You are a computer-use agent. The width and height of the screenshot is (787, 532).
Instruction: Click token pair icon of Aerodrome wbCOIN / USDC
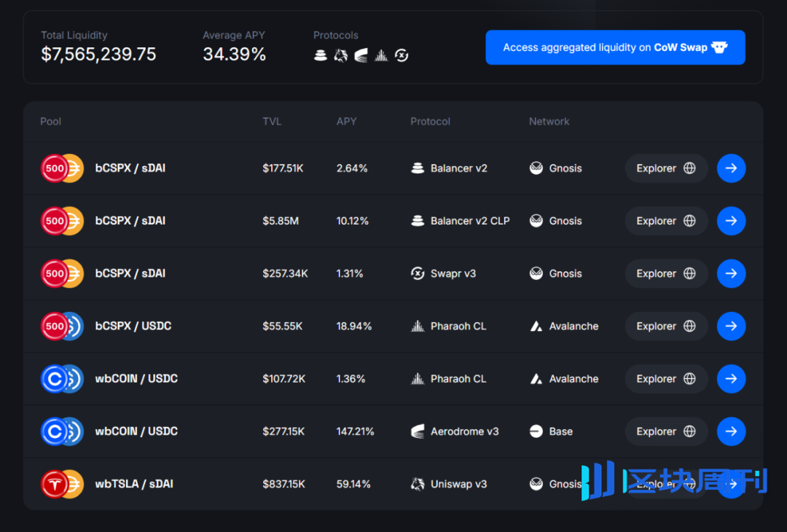click(x=62, y=431)
